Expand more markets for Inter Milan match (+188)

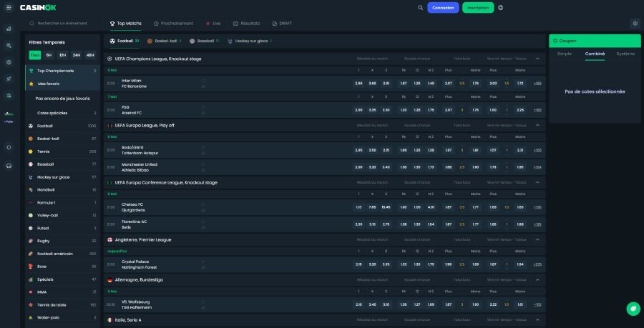[537, 84]
